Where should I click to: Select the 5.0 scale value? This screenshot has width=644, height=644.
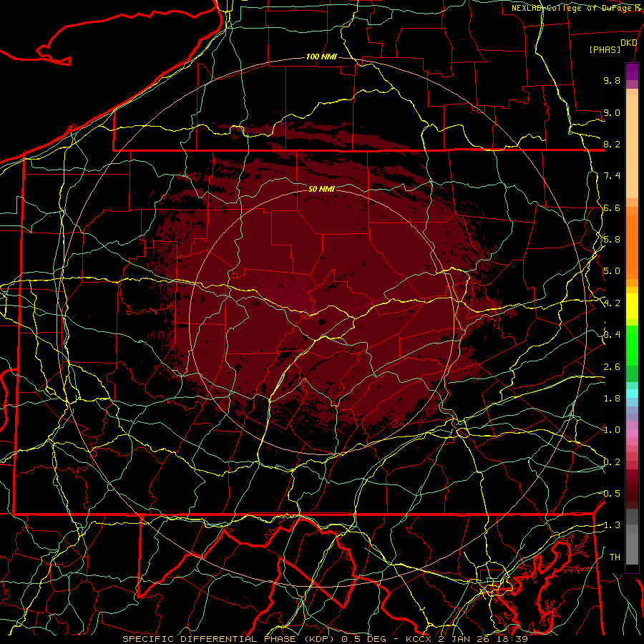612,271
